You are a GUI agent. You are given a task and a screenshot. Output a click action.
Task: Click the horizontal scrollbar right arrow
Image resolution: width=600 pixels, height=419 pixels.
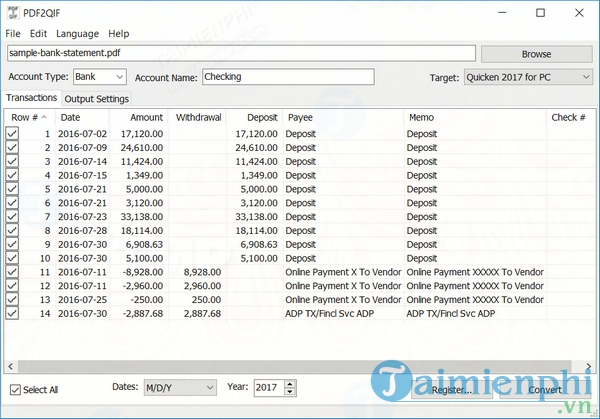pyautogui.click(x=588, y=366)
